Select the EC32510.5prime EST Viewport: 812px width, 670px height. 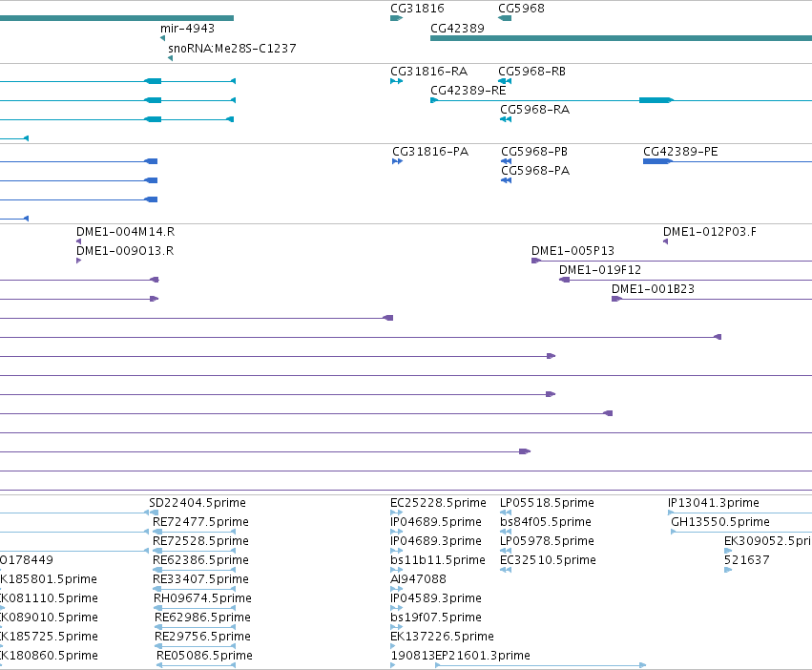pyautogui.click(x=548, y=560)
